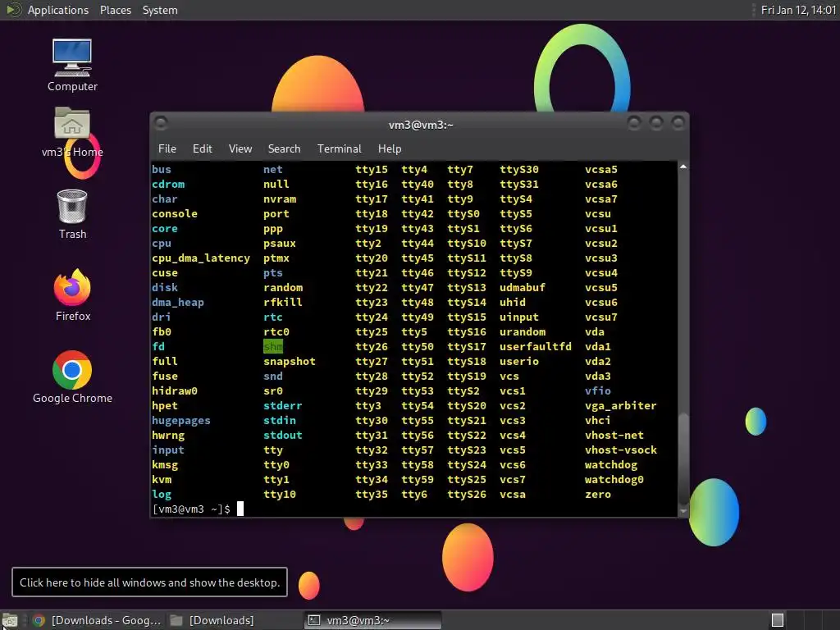840x630 pixels.
Task: Click the terminal scrollbar thumb
Action: [683, 458]
